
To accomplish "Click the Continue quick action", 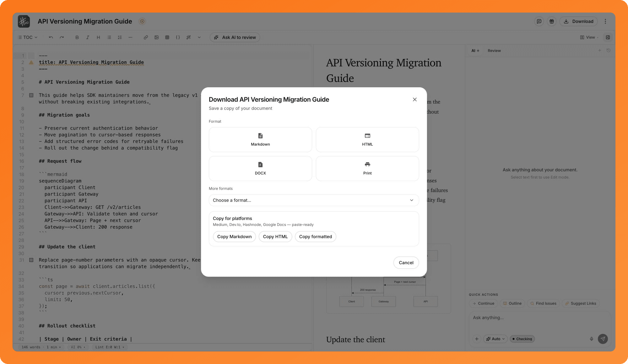I will tap(483, 303).
